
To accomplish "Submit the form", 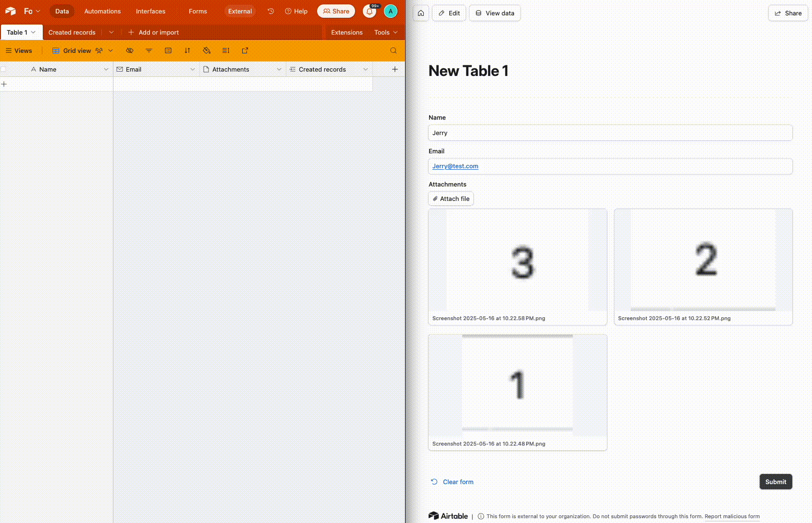I will point(775,482).
